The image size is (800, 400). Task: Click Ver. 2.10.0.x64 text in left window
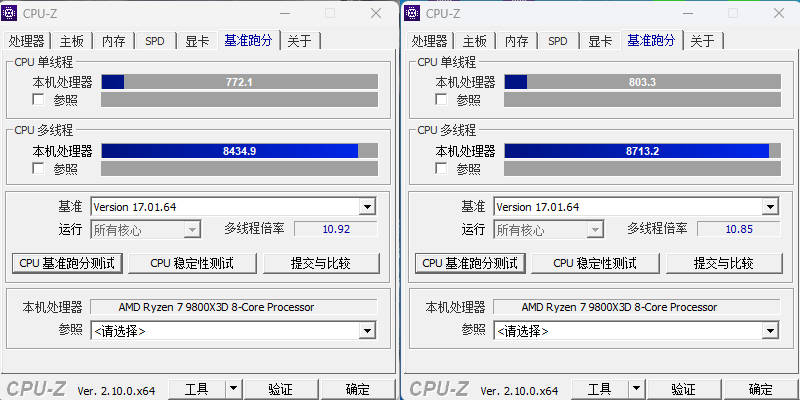[x=116, y=391]
